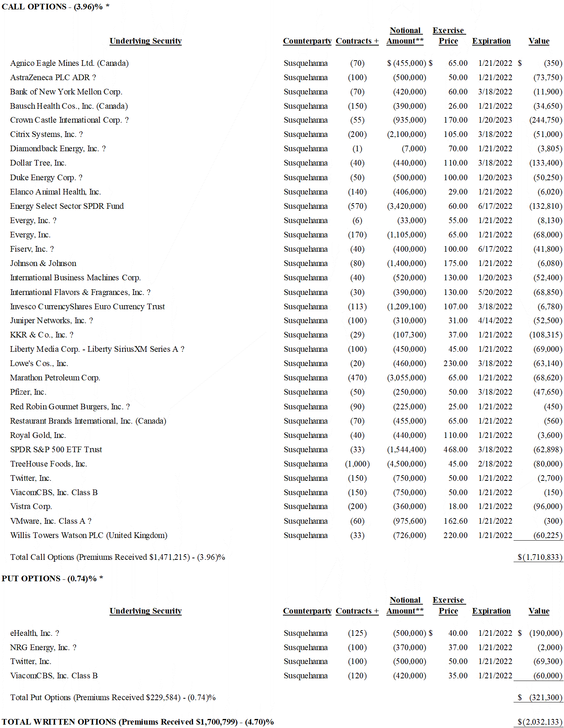Click Exercise Price header in put options table
This screenshot has width=564, height=728.
tap(448, 605)
